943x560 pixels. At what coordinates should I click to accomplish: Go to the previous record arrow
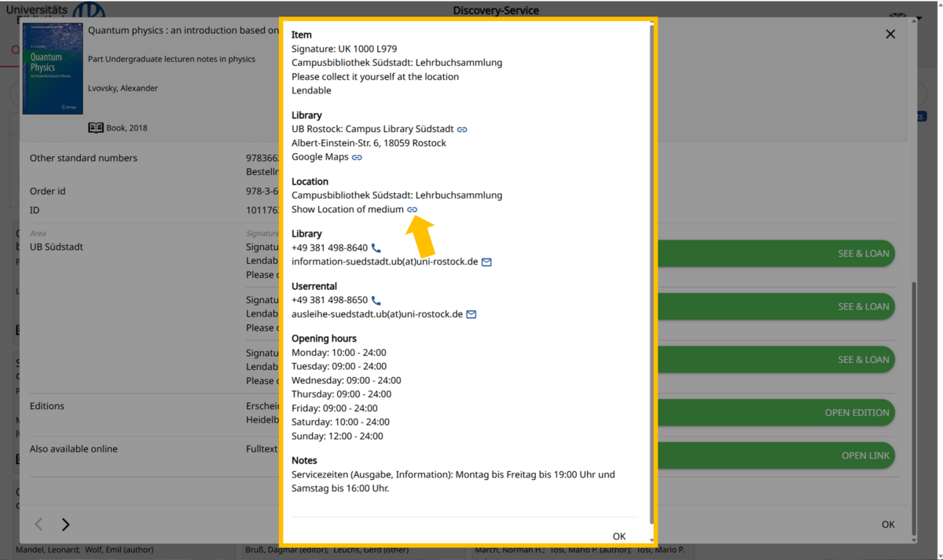tap(39, 525)
